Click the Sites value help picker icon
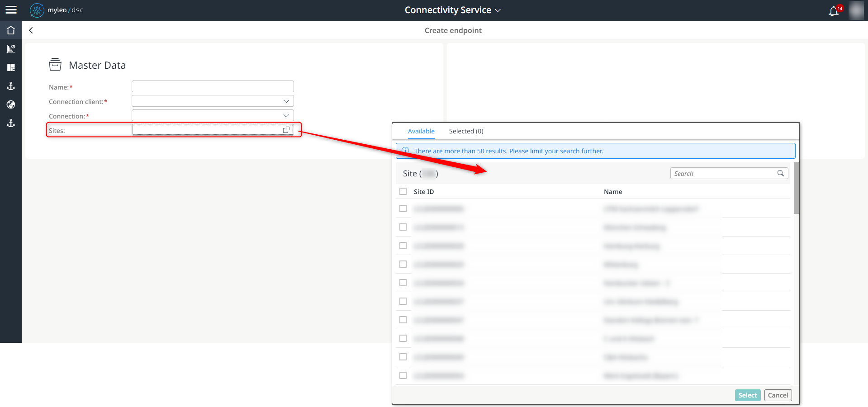Screen dimensions: 868x407 coord(286,129)
